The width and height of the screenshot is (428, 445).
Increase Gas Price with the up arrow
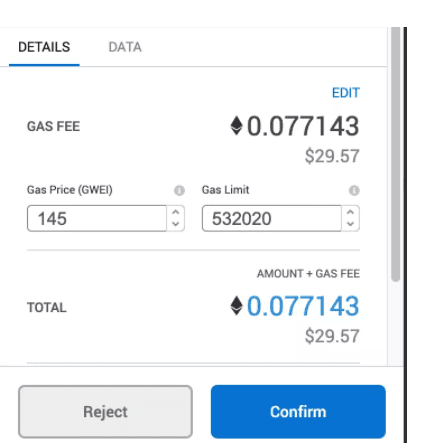(x=176, y=212)
